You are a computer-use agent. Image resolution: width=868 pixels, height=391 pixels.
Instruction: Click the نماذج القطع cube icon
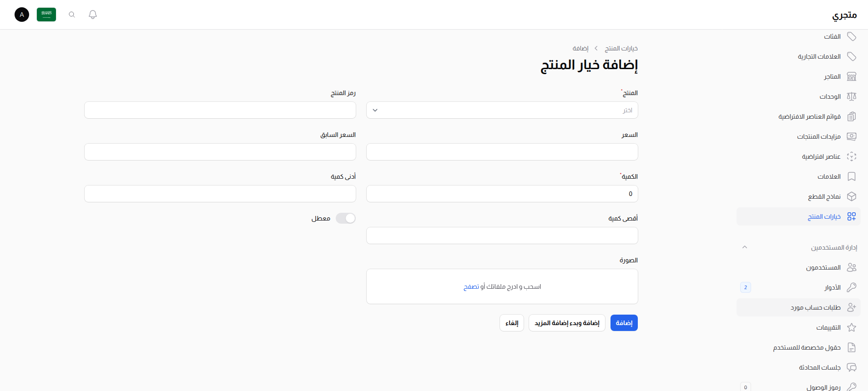pos(852,196)
